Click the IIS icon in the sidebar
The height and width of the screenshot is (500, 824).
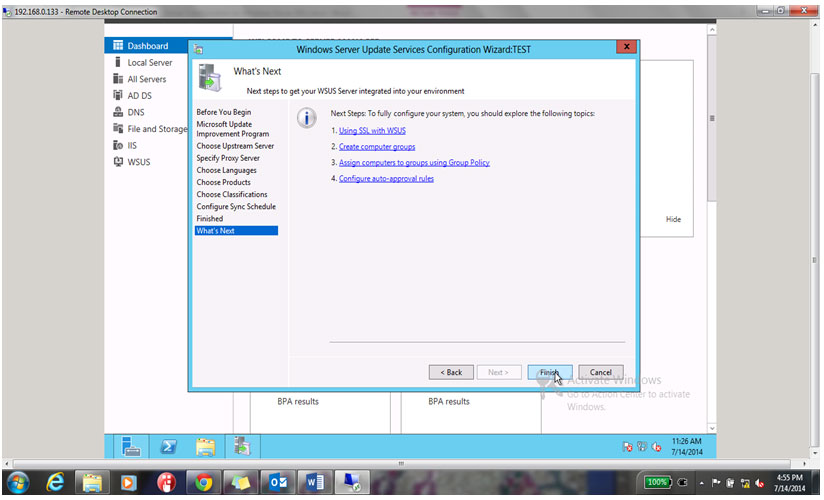click(118, 145)
